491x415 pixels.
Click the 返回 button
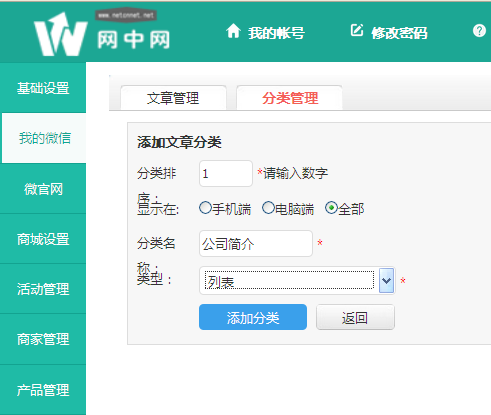(355, 317)
